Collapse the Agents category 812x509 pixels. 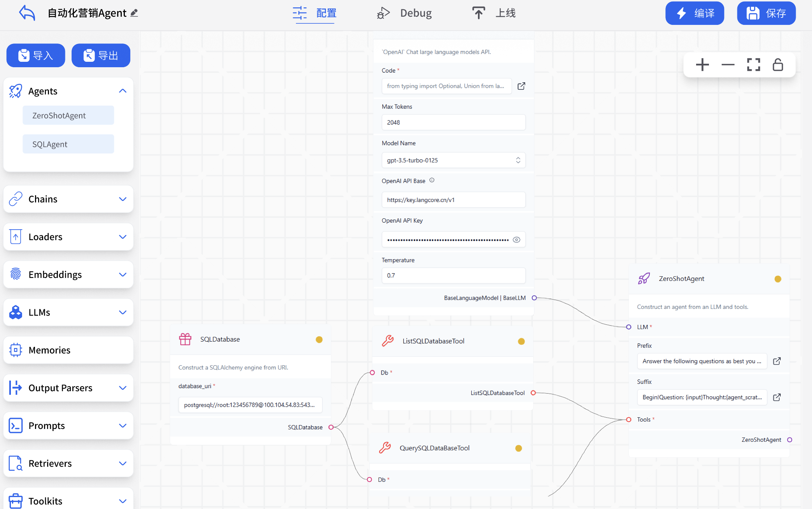[122, 91]
